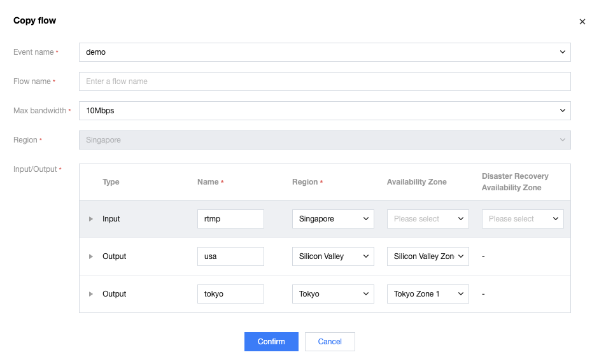
Task: Click the tokyo name field
Action: (230, 294)
